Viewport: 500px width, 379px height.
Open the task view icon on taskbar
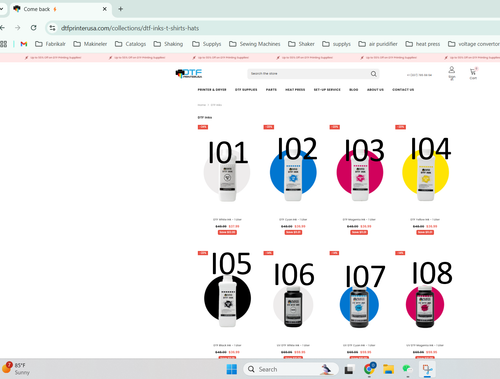tap(349, 370)
